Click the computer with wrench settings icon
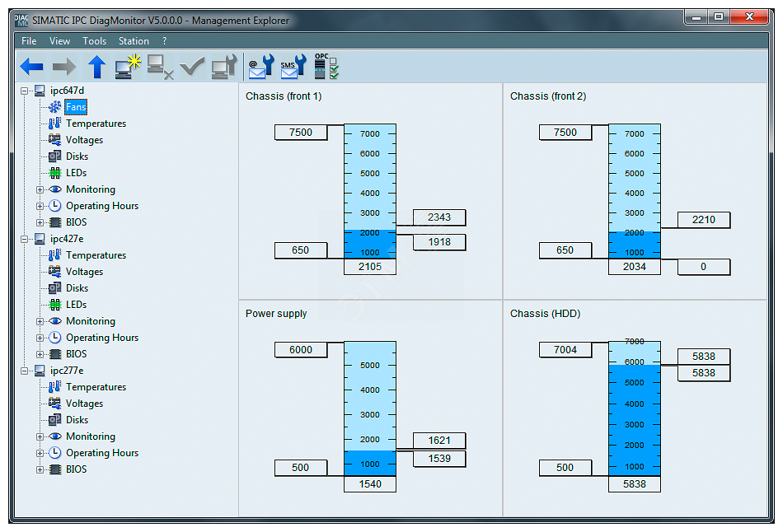The height and width of the screenshot is (532, 783). point(224,68)
